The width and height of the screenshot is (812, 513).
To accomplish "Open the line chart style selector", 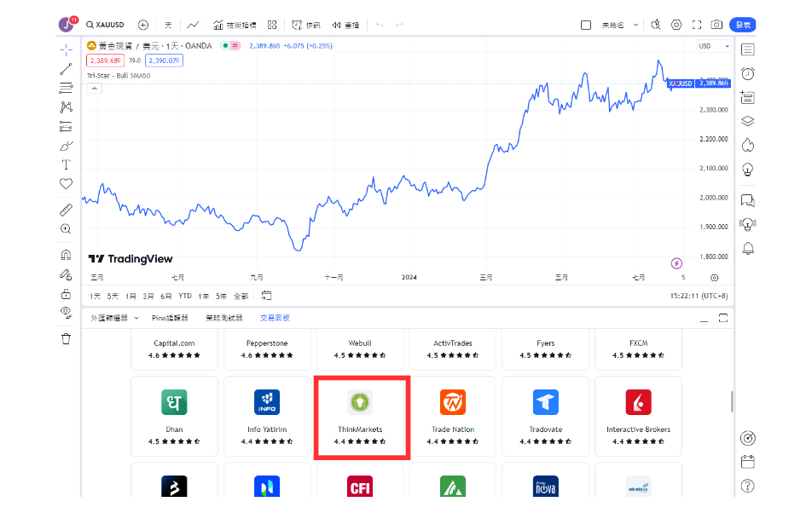I will coord(193,25).
